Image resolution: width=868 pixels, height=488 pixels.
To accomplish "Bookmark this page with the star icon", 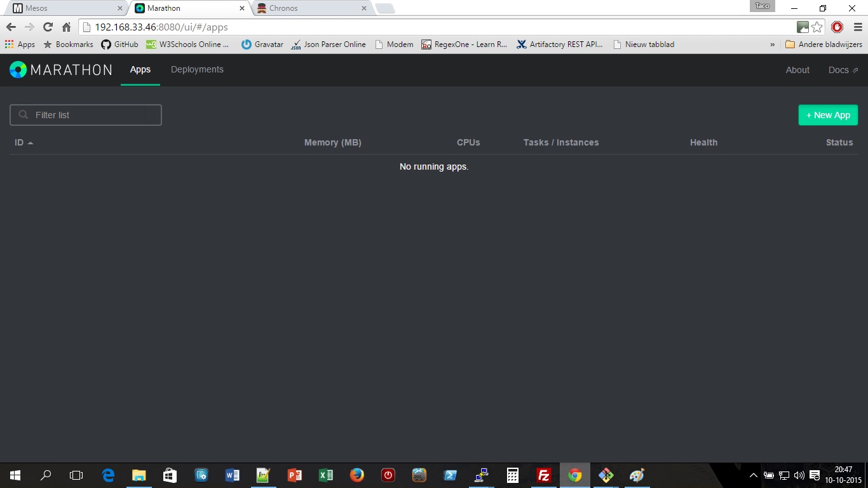I will tap(817, 27).
